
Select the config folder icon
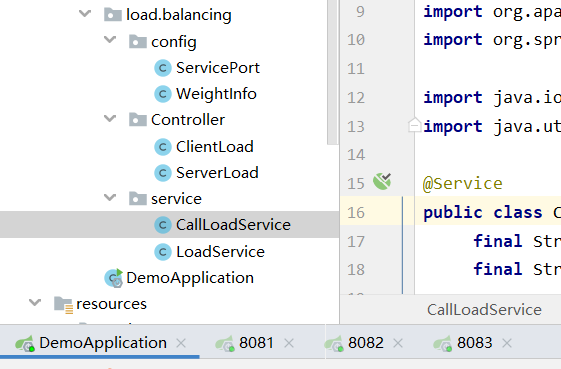138,42
